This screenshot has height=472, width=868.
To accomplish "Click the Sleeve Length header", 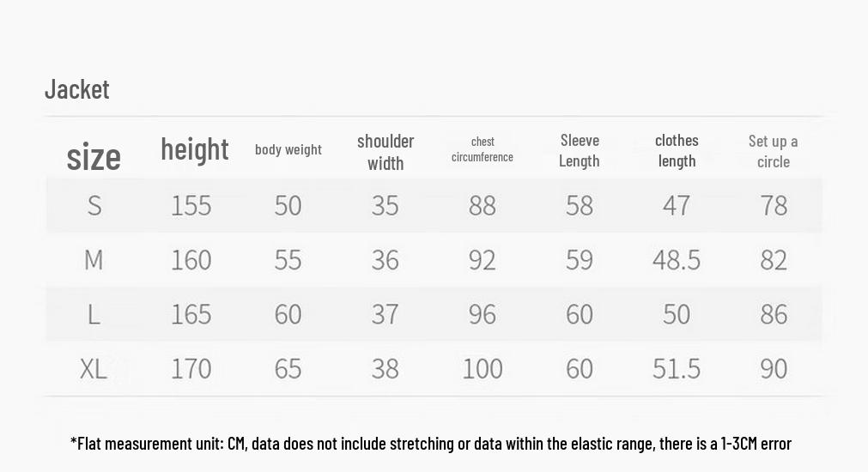I will (x=579, y=150).
